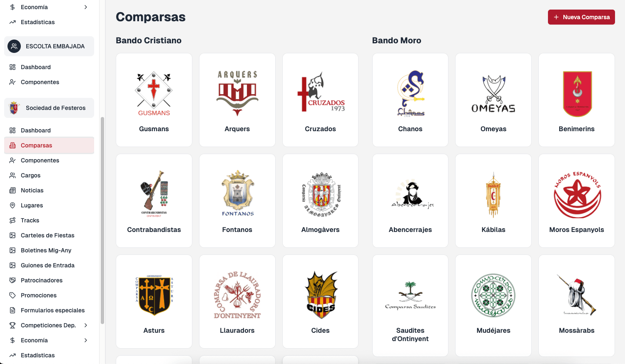This screenshot has height=364, width=625.
Task: Expand the top Economía chevron
Action: pyautogui.click(x=86, y=7)
